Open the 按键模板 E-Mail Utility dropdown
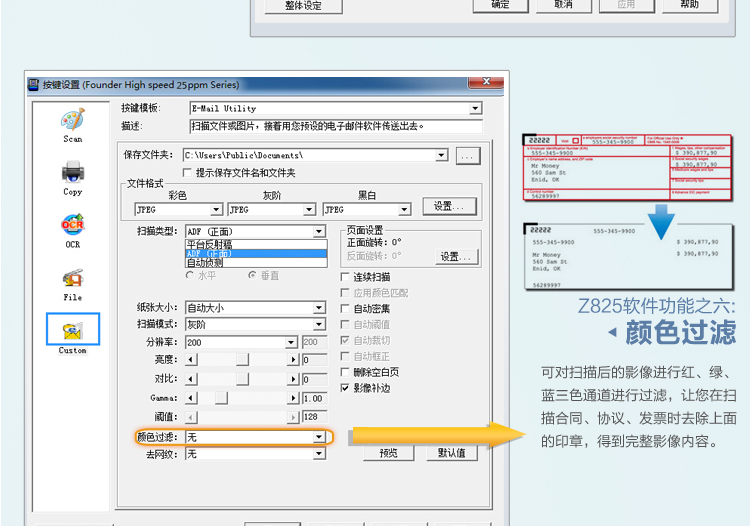 475,108
